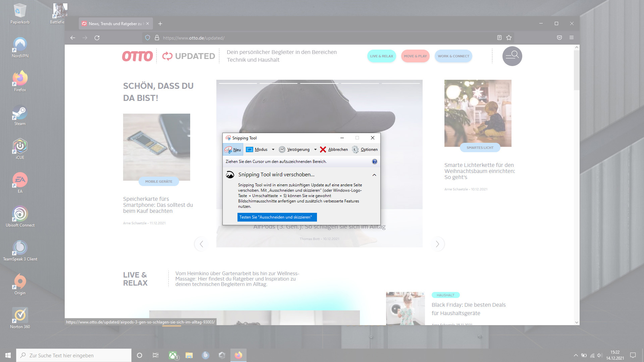644x362 pixels.
Task: Click the help question mark icon
Action: (375, 161)
